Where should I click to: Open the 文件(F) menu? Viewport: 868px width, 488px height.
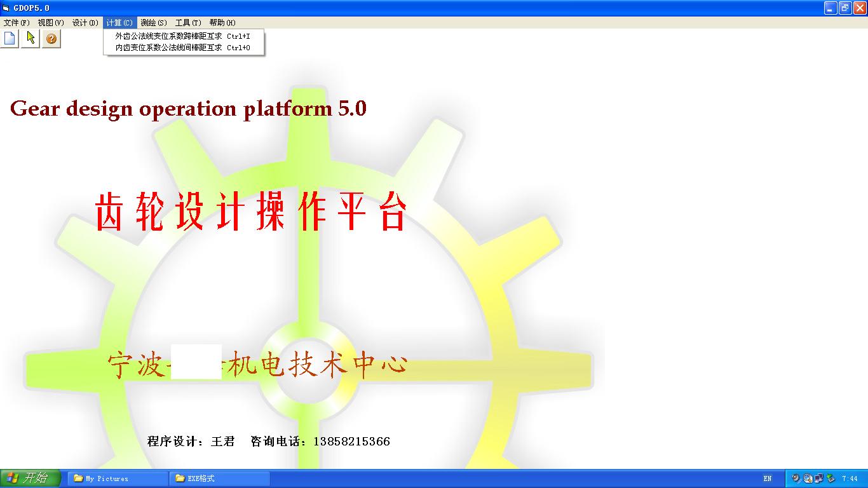pyautogui.click(x=17, y=23)
